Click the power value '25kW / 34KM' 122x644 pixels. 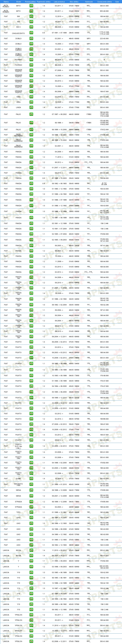(x=74, y=178)
